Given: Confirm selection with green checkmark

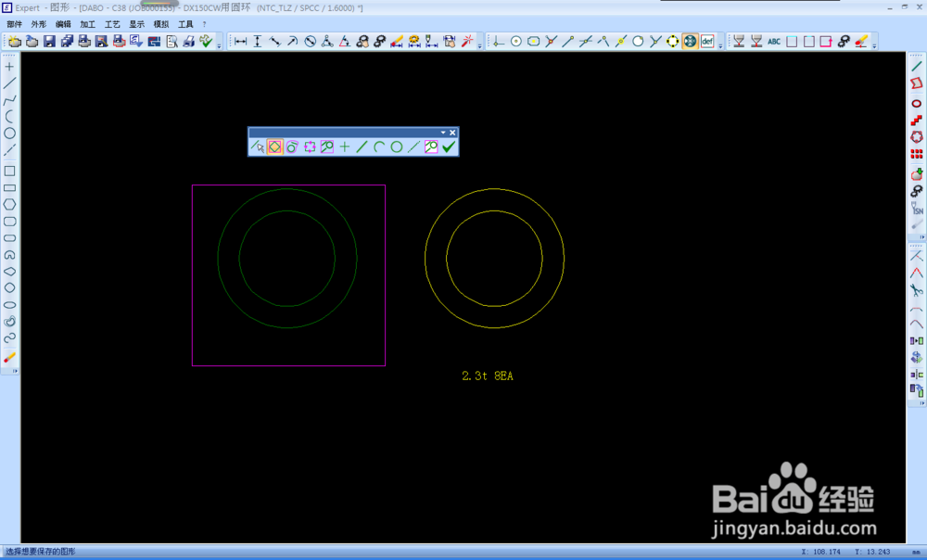Looking at the screenshot, I should [449, 146].
